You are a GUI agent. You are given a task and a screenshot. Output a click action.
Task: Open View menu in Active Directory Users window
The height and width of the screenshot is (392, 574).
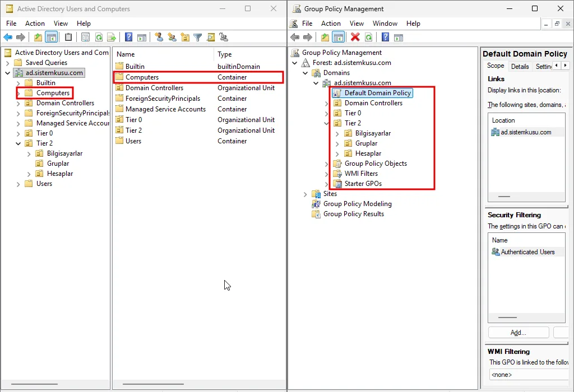[x=61, y=24]
